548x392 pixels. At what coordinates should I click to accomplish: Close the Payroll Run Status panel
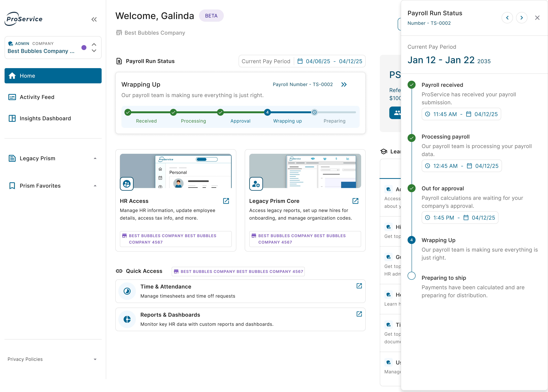pos(537,18)
